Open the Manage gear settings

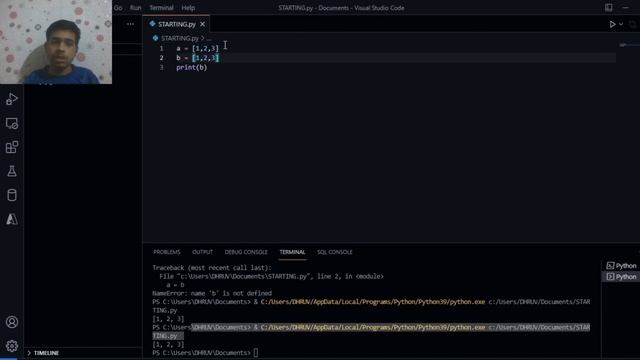pos(12,346)
